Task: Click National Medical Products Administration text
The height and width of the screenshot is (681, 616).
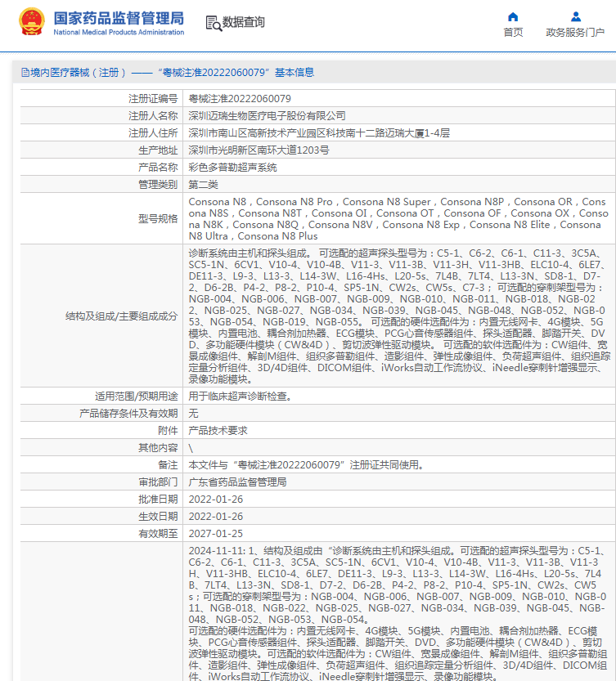Action: click(x=119, y=32)
